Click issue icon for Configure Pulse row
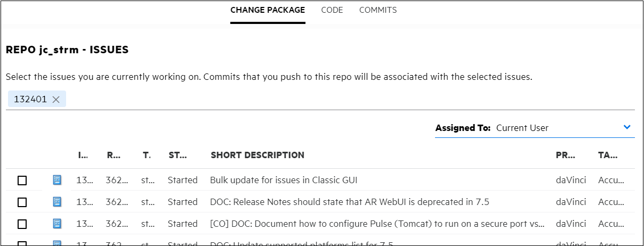 coord(57,224)
